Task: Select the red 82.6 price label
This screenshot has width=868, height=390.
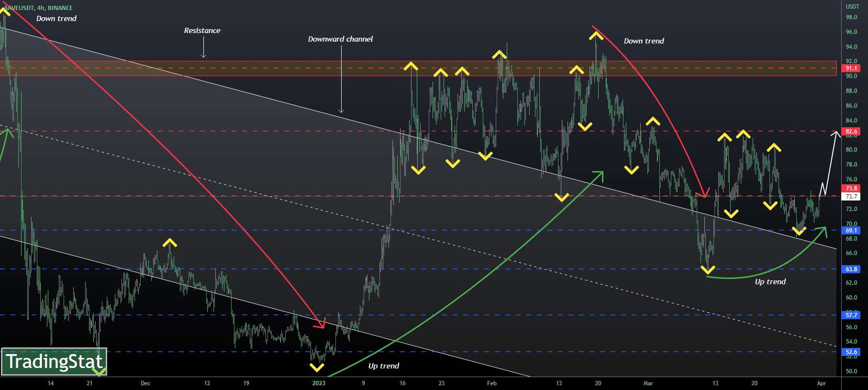Action: (852, 132)
